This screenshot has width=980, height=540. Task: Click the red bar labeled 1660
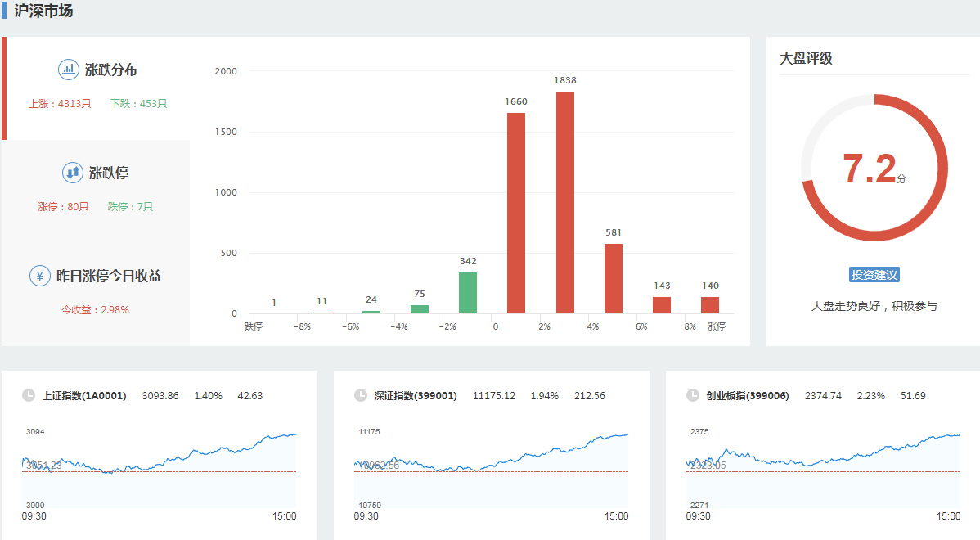[x=516, y=214]
